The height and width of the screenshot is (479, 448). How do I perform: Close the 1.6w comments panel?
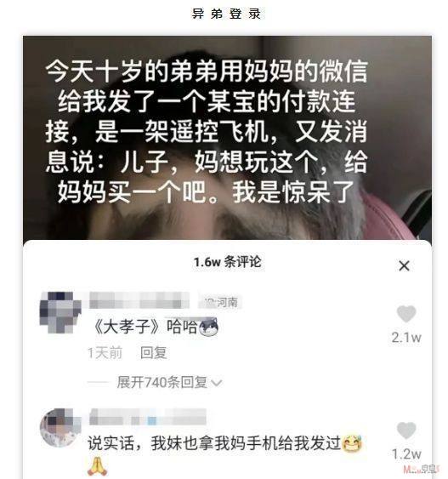404,265
